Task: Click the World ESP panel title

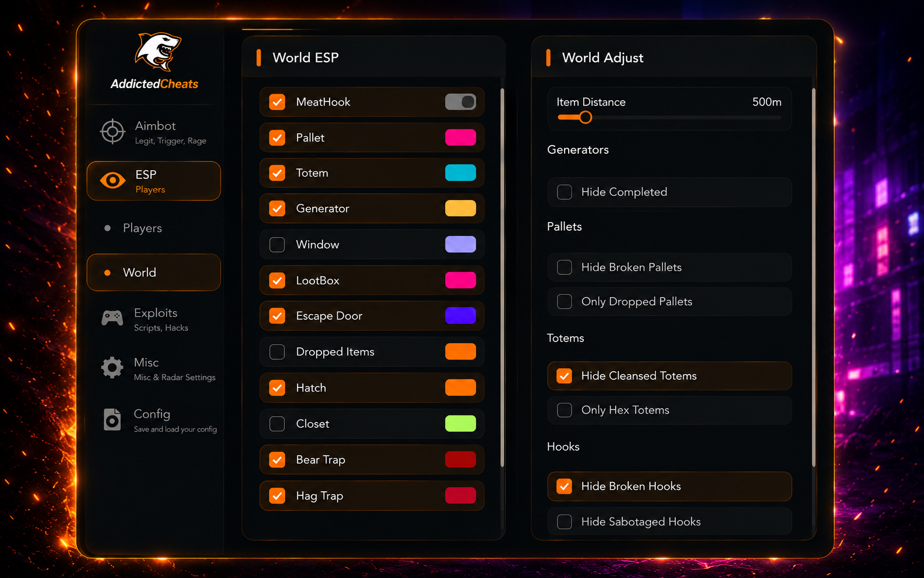Action: tap(306, 58)
